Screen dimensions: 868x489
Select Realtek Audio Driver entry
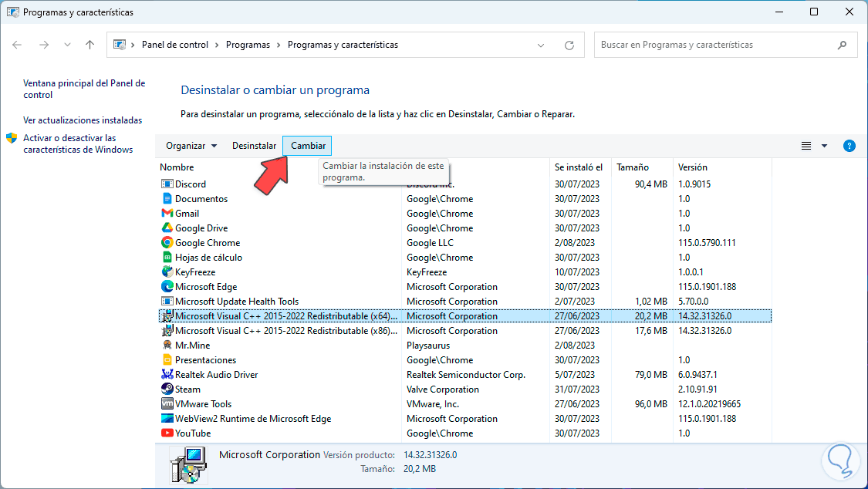(217, 375)
